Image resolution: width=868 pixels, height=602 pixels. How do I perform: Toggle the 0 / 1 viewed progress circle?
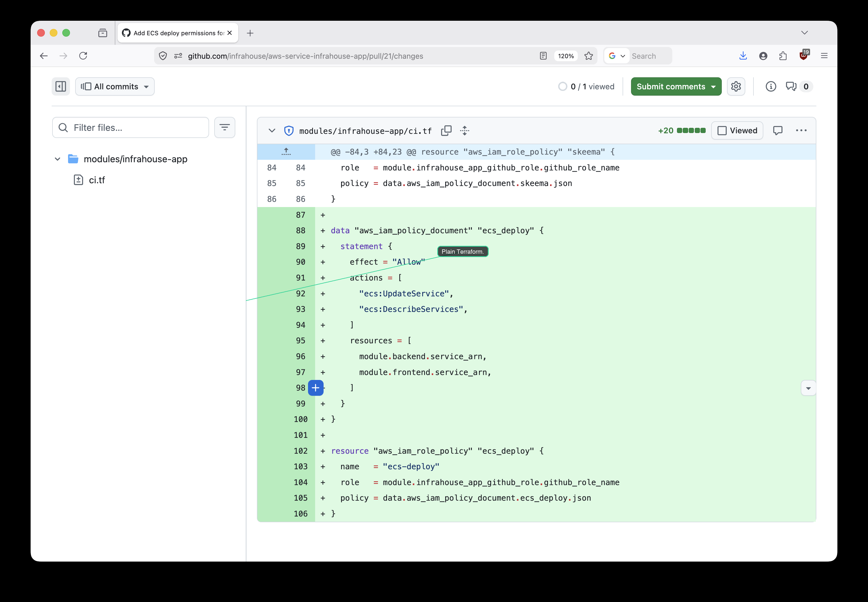[562, 86]
